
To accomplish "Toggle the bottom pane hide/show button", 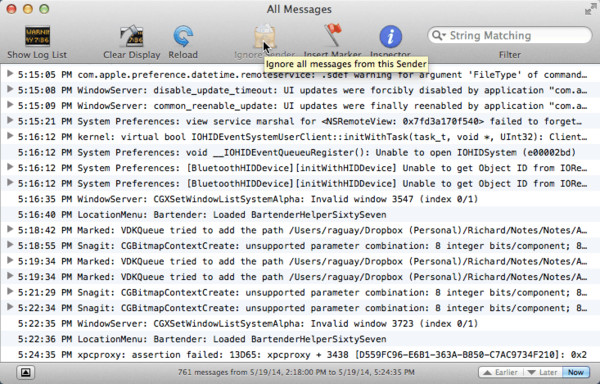I will pos(26,372).
